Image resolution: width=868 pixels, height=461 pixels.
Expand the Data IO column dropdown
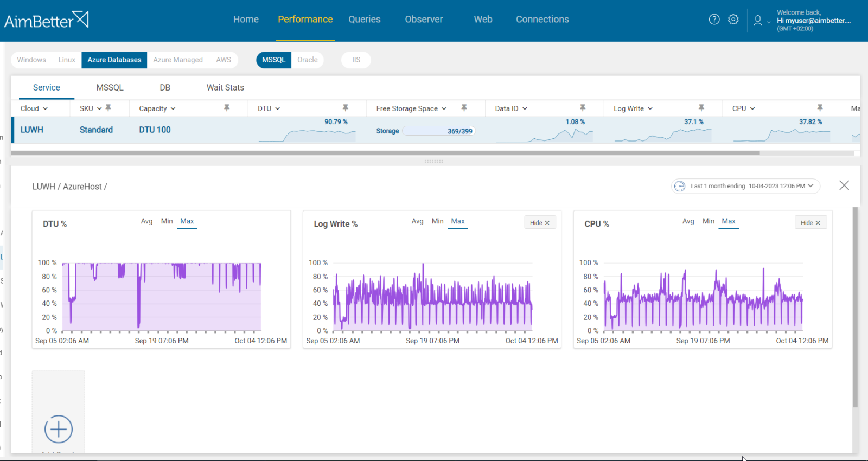pyautogui.click(x=525, y=108)
